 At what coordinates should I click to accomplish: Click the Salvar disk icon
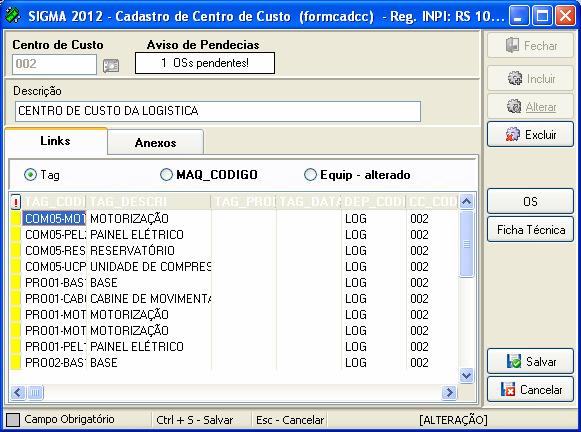tap(514, 361)
